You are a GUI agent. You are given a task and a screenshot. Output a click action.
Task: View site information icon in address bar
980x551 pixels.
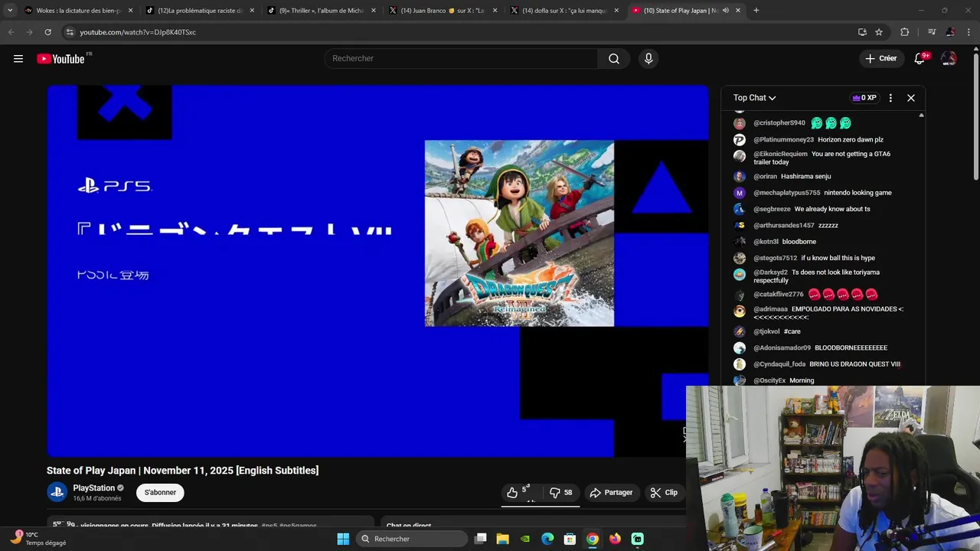click(x=69, y=32)
